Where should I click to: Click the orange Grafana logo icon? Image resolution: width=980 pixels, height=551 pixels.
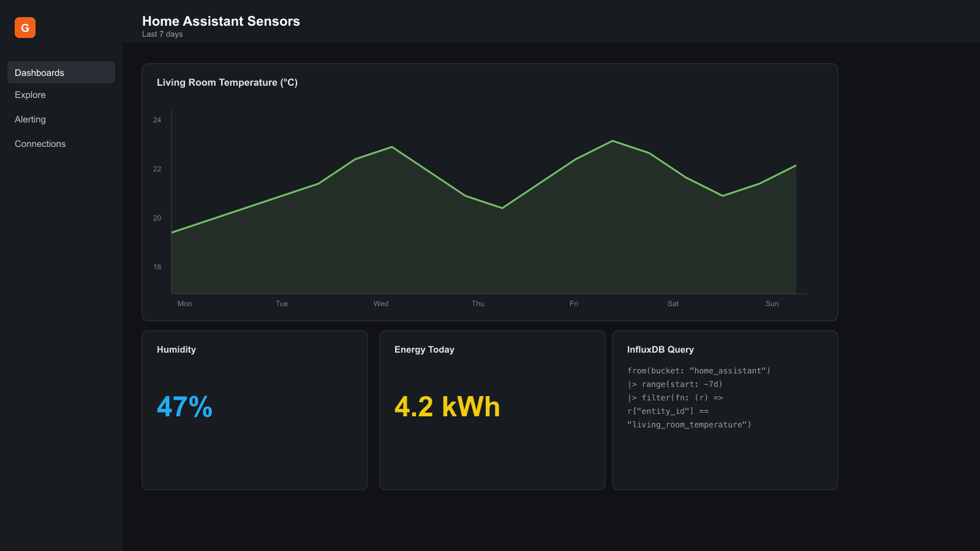point(25,28)
